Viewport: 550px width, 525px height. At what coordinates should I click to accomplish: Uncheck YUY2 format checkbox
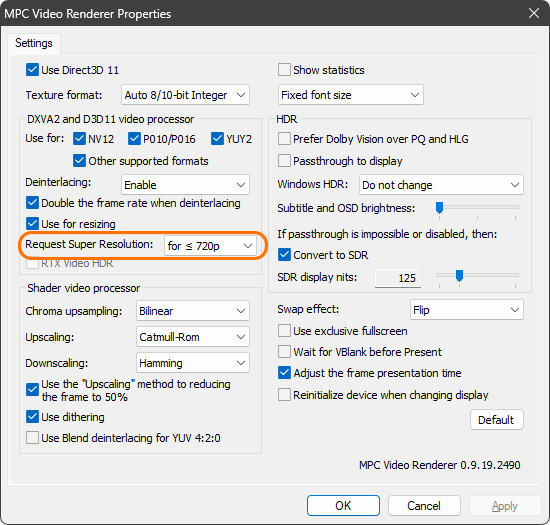(x=217, y=139)
